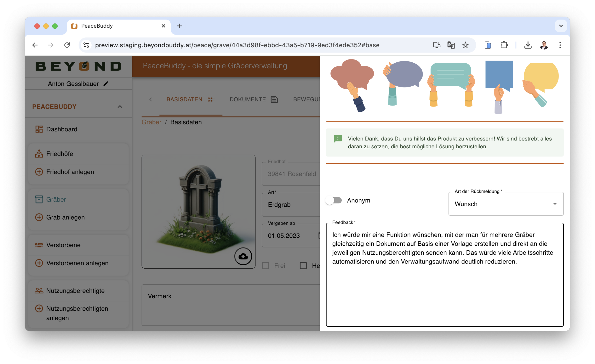Image resolution: width=595 pixels, height=364 pixels.
Task: Check the Frei checkbox
Action: point(266,266)
